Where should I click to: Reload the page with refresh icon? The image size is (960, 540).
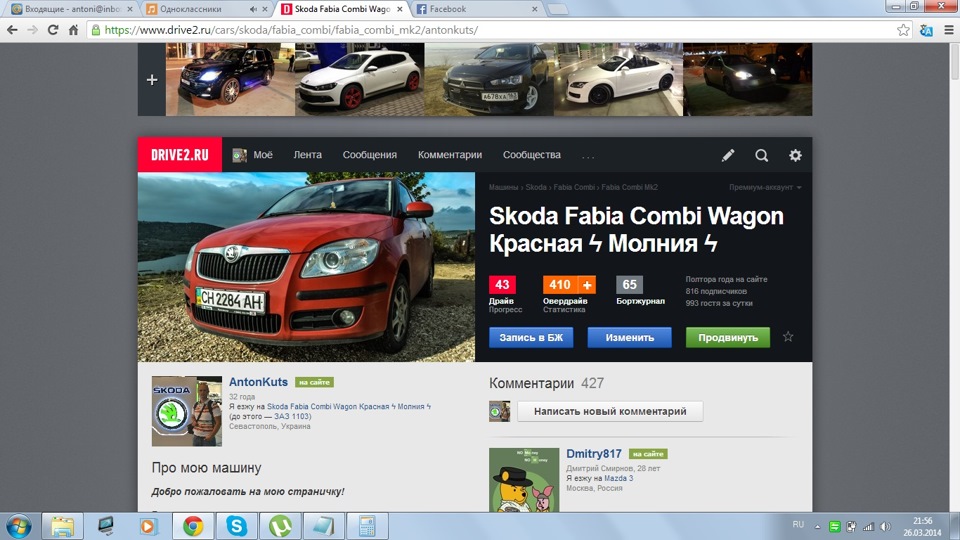(x=53, y=29)
